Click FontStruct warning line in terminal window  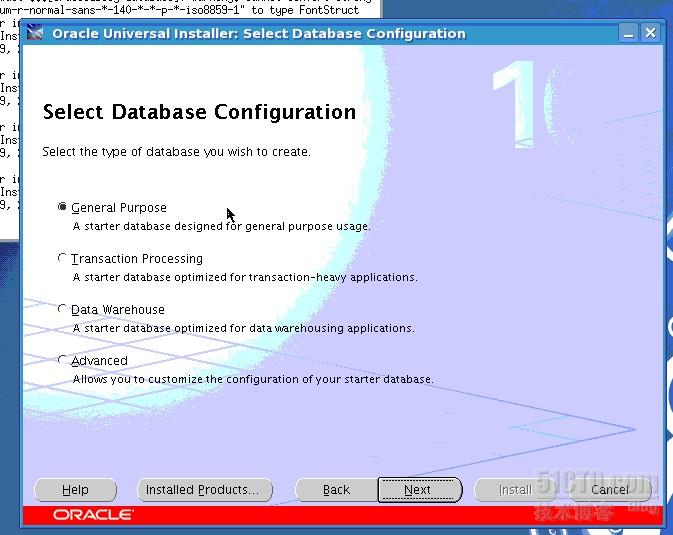point(179,9)
